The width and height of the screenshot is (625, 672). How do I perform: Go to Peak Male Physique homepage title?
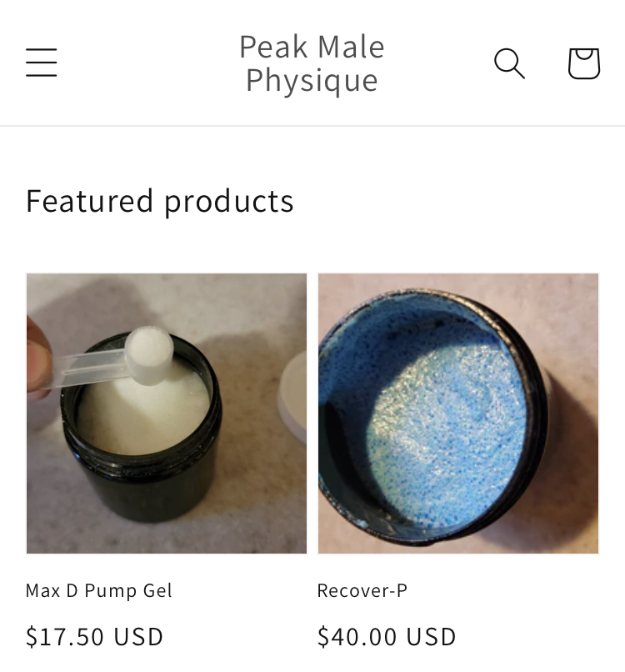pos(312,63)
